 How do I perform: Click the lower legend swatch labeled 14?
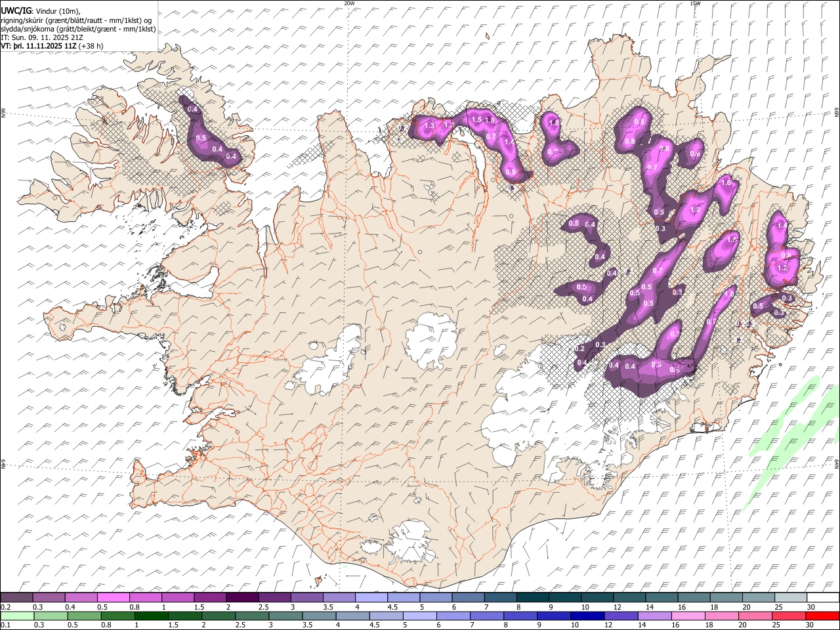[x=655, y=616]
